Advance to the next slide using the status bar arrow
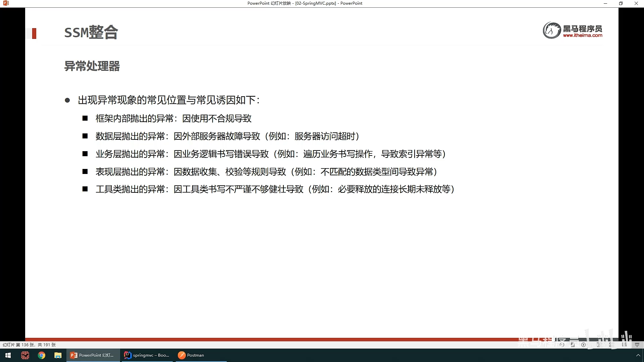The width and height of the screenshot is (644, 362). 583,345
